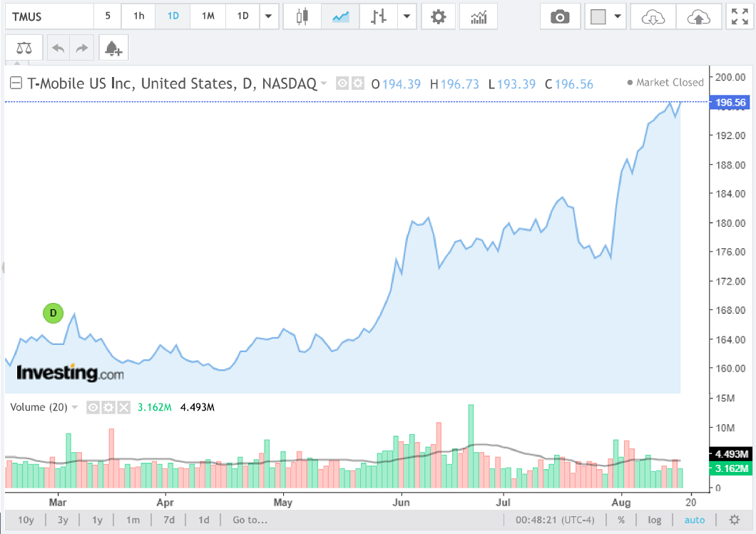Image resolution: width=756 pixels, height=534 pixels.
Task: Select the 10y time range
Action: click(x=26, y=520)
